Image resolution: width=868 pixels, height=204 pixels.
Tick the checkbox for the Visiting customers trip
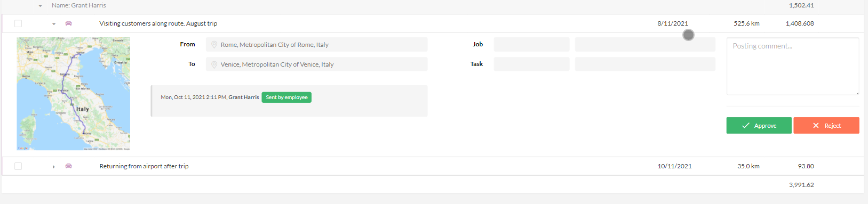[x=18, y=23]
